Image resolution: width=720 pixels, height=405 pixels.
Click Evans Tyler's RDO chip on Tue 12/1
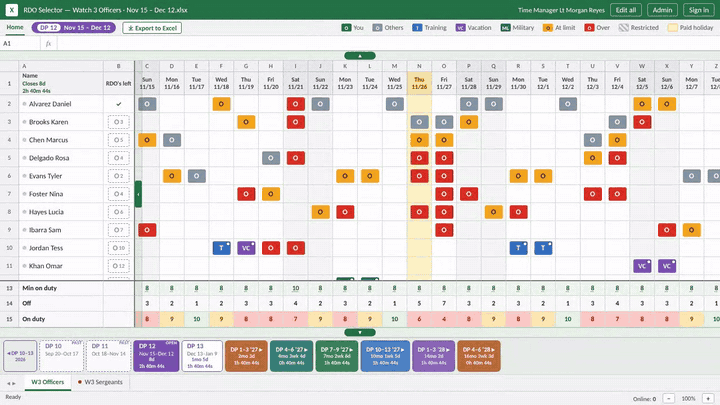coord(543,176)
